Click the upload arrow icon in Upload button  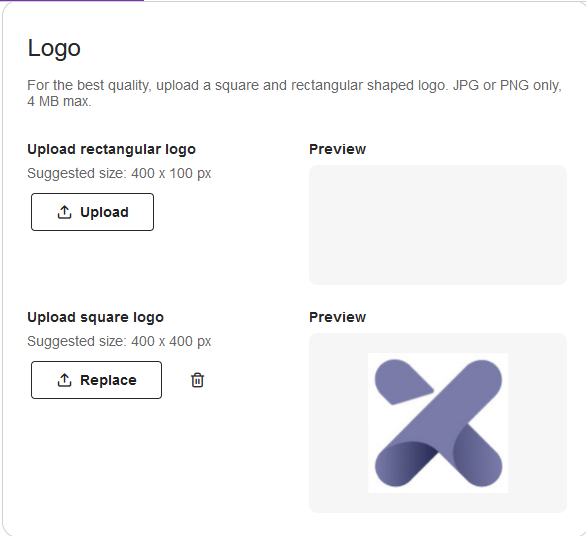[x=64, y=212]
